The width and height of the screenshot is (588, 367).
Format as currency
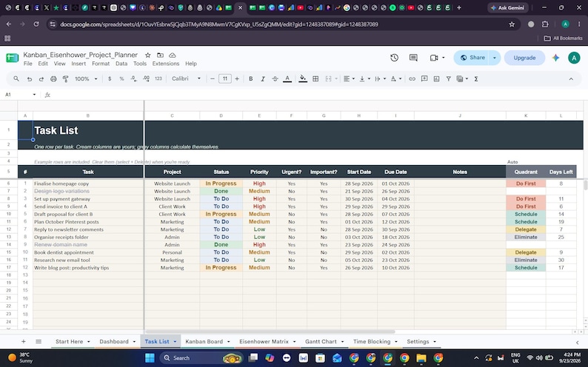pos(110,78)
